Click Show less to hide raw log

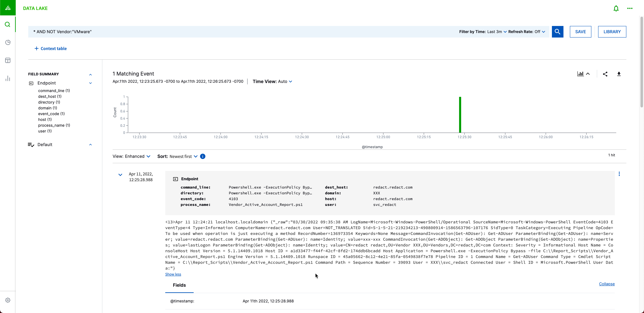coord(173,274)
